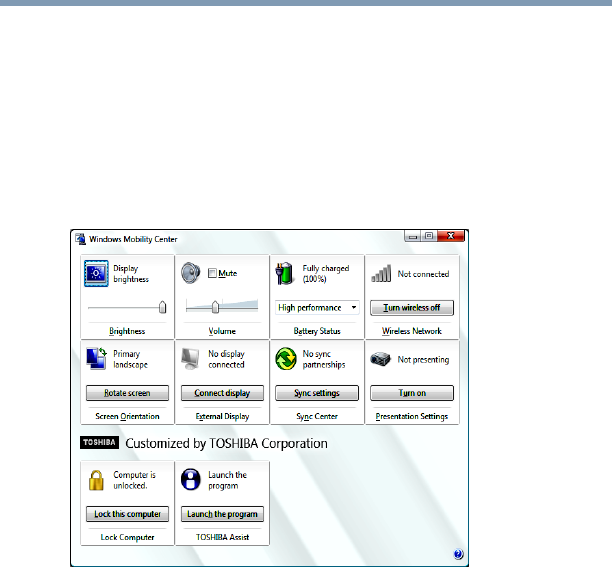This screenshot has width=612, height=567.
Task: Click the external display monitor icon
Action: point(190,359)
